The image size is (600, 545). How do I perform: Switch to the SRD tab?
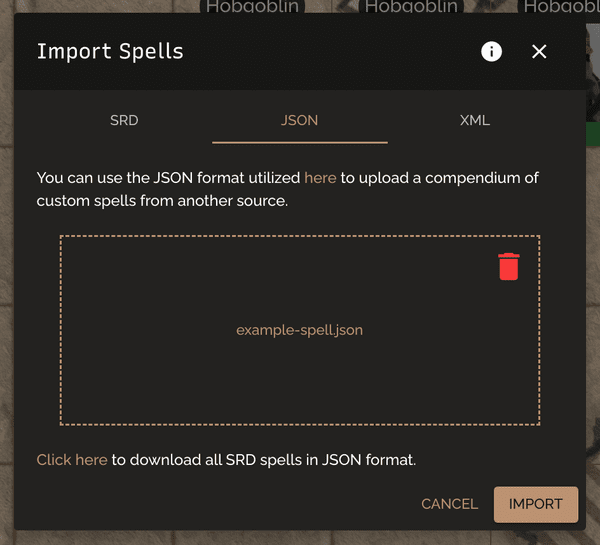[x=124, y=121]
